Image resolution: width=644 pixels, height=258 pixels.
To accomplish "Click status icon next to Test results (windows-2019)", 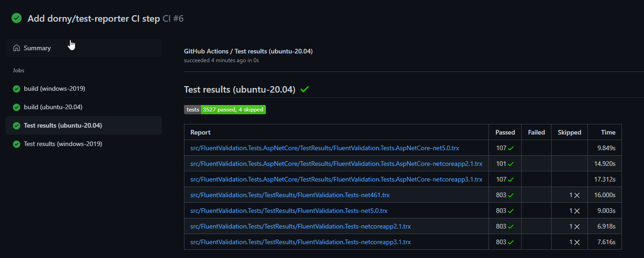I will (x=17, y=144).
